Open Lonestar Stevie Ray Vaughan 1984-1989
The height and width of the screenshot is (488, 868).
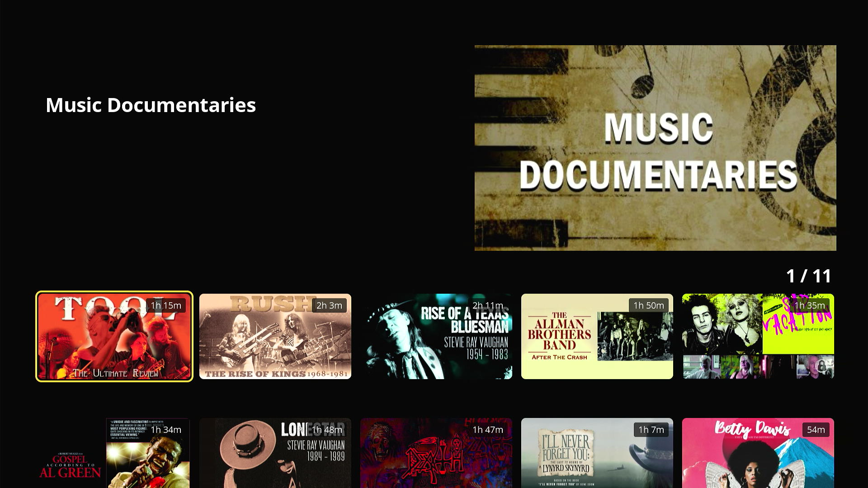[x=275, y=453]
